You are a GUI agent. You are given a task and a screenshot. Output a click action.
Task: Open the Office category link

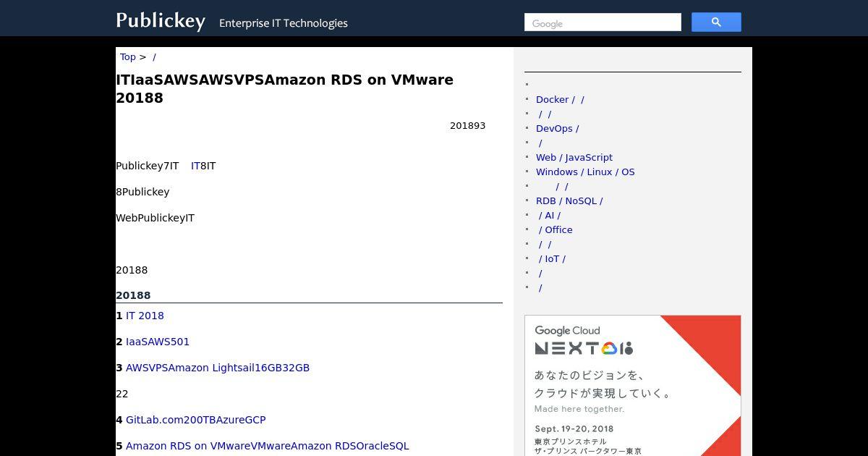click(x=556, y=230)
